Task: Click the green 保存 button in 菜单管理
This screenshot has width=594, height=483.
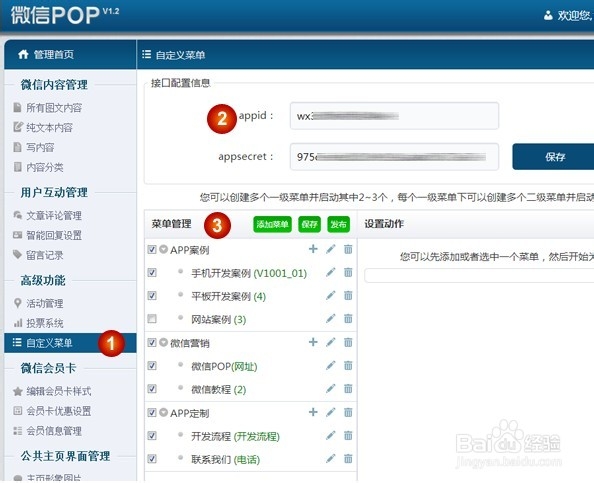Action: pyautogui.click(x=310, y=224)
